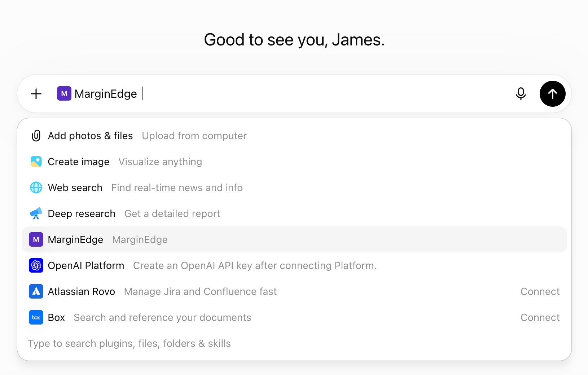Focus the message input after MarginEdge
The width and height of the screenshot is (588, 375).
[325, 94]
